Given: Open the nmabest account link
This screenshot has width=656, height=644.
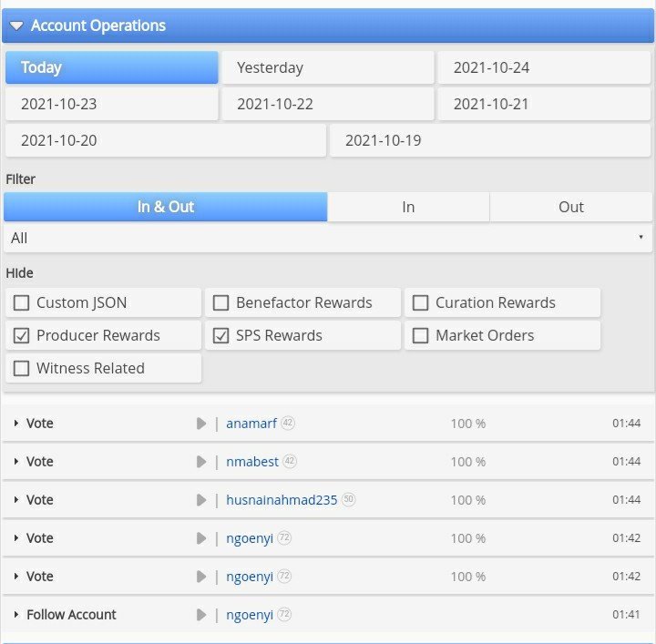Looking at the screenshot, I should (252, 461).
